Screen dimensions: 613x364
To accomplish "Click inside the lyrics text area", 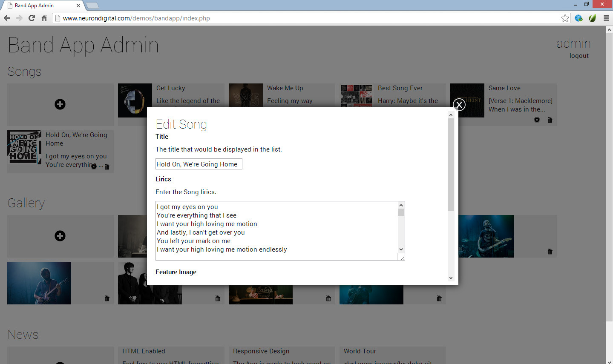I will coord(277,230).
